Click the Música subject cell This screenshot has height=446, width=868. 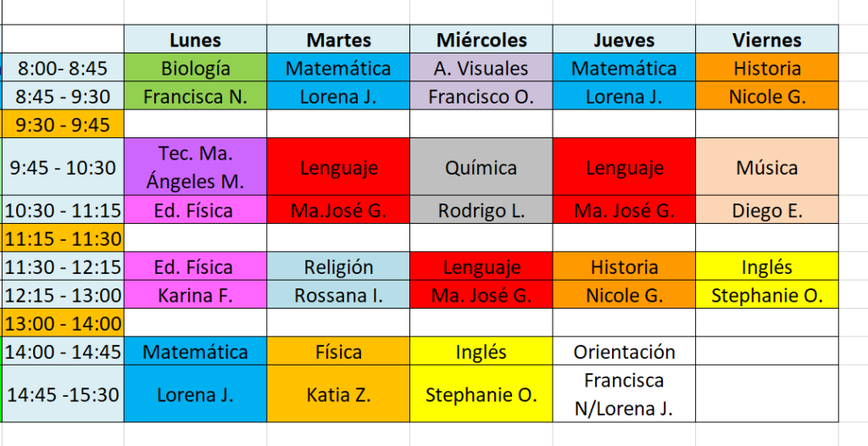tap(767, 167)
